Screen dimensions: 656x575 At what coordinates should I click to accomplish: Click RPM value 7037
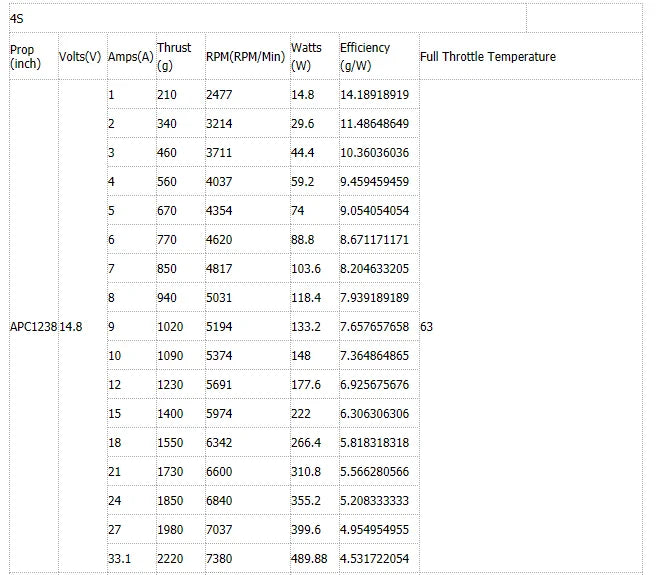pyautogui.click(x=219, y=529)
